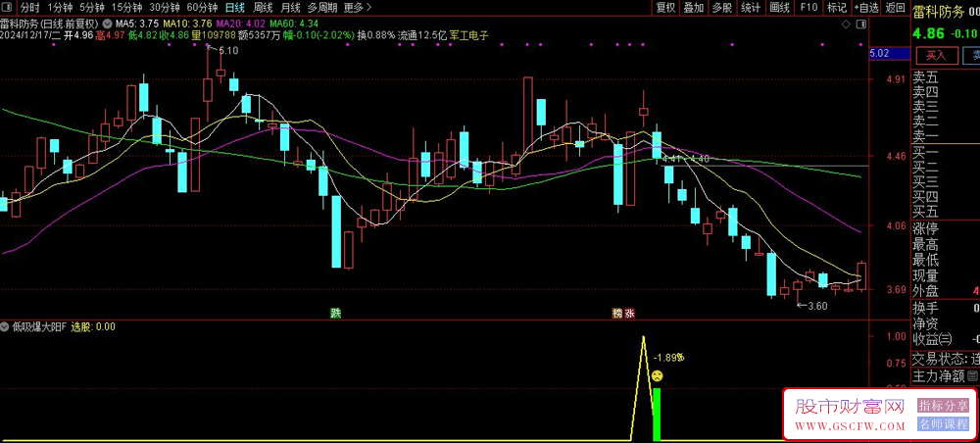Click the yellow emoji face signal marker

(x=657, y=376)
